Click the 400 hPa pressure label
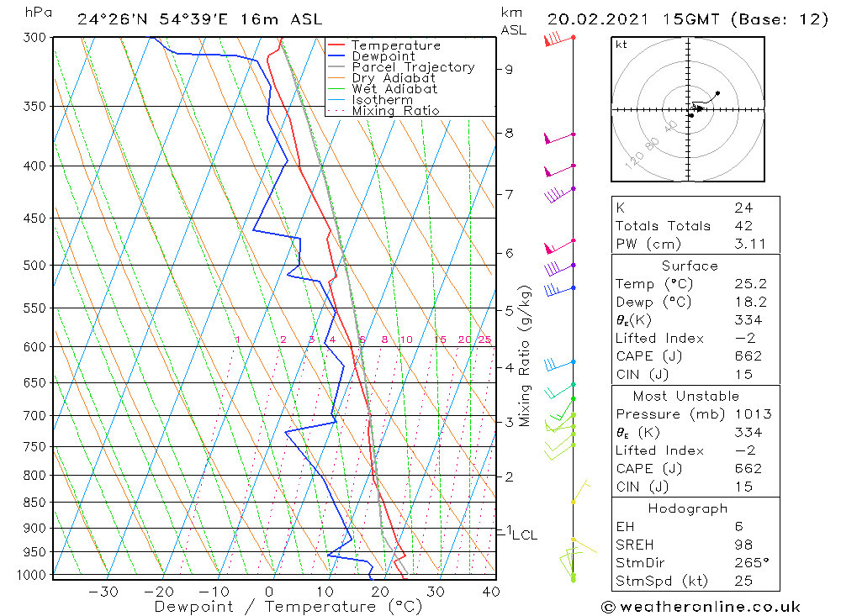 (x=34, y=166)
